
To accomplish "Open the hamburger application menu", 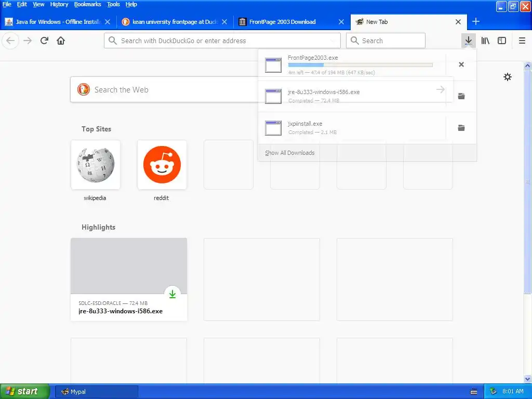I will tap(522, 41).
